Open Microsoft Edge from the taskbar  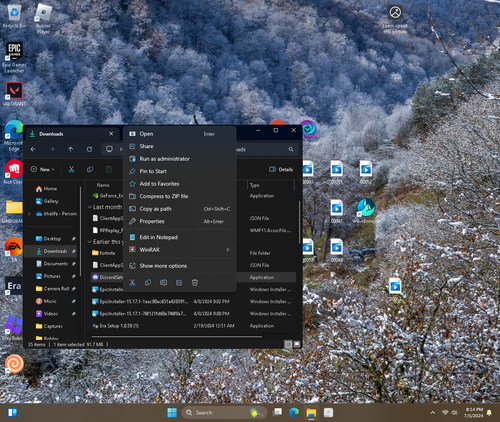coord(294,413)
